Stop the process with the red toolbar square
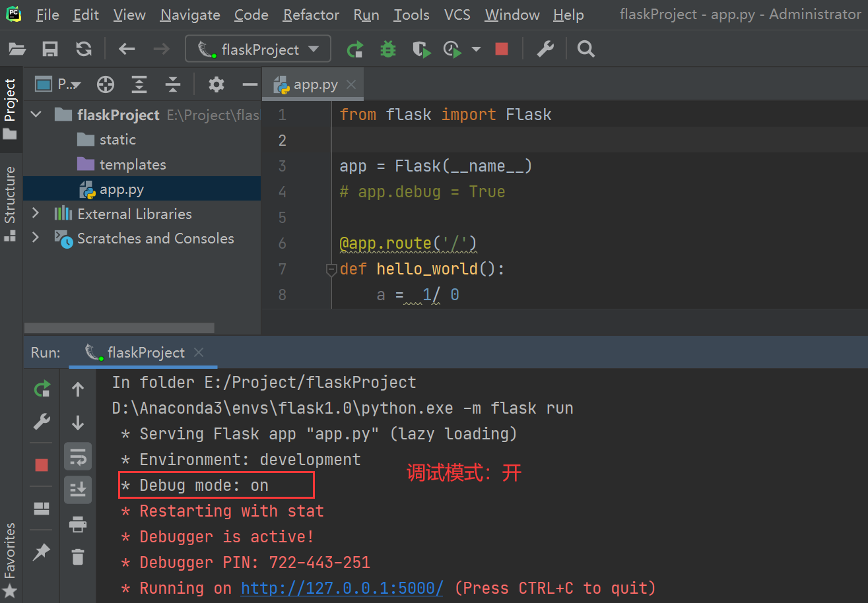This screenshot has height=603, width=868. pos(502,49)
